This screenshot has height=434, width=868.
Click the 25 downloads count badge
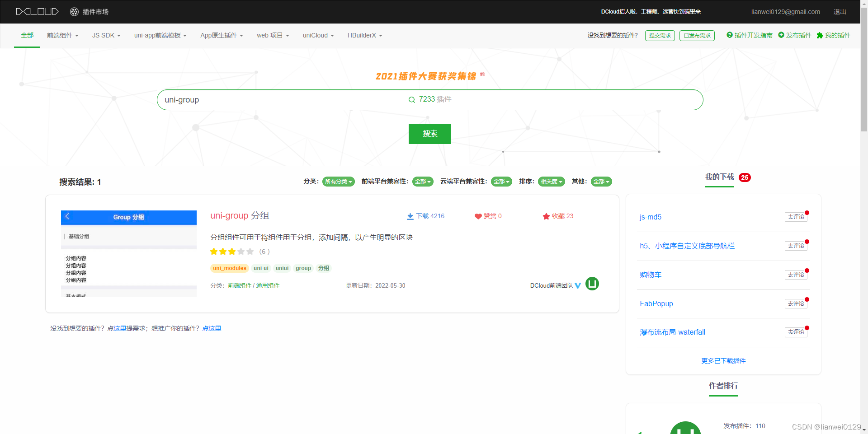[x=745, y=177]
